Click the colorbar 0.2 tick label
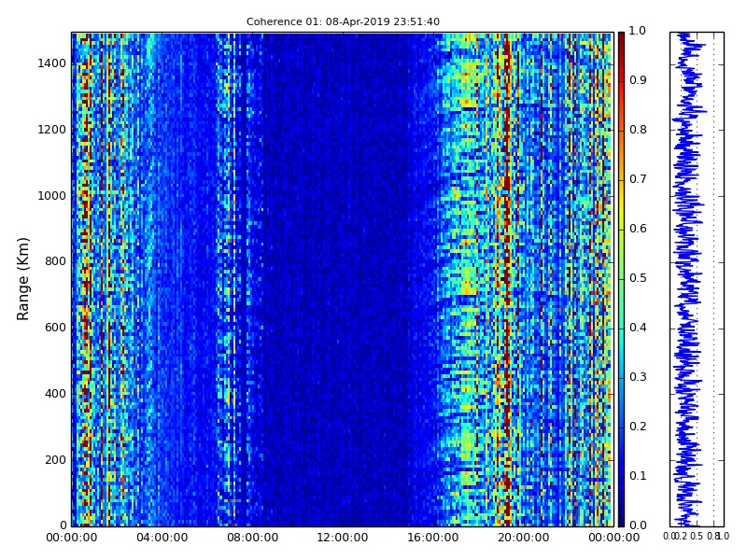This screenshot has height=560, width=747. [x=638, y=427]
